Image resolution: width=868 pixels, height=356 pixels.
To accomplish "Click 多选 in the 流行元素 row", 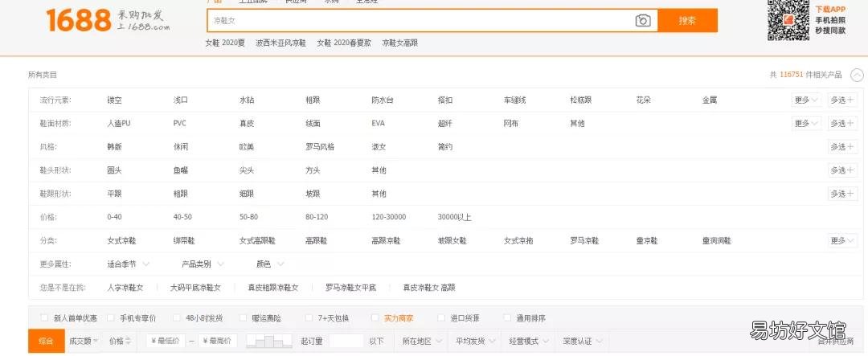I will click(x=842, y=100).
